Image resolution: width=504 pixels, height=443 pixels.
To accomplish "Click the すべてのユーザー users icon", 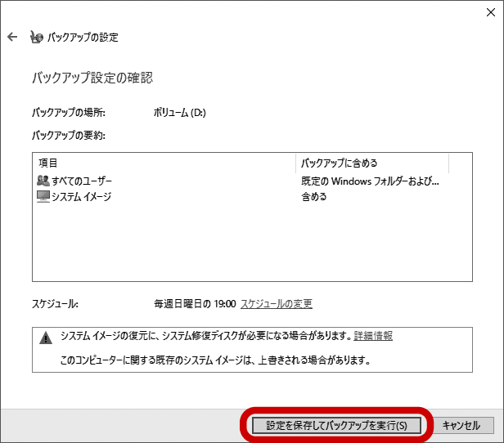I will [43, 181].
